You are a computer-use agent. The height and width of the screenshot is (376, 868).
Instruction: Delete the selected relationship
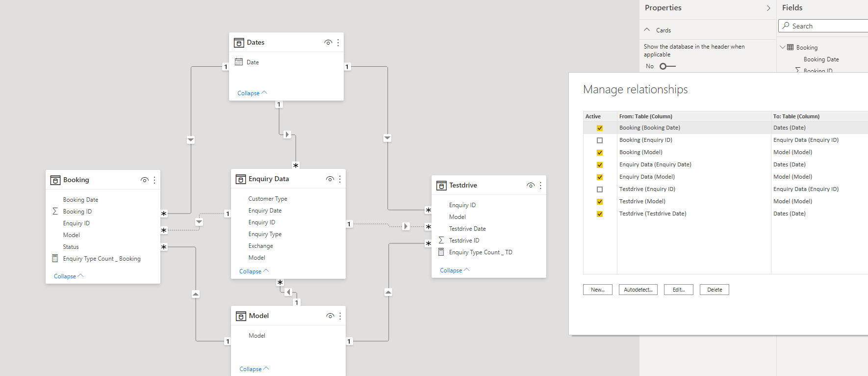[715, 290]
